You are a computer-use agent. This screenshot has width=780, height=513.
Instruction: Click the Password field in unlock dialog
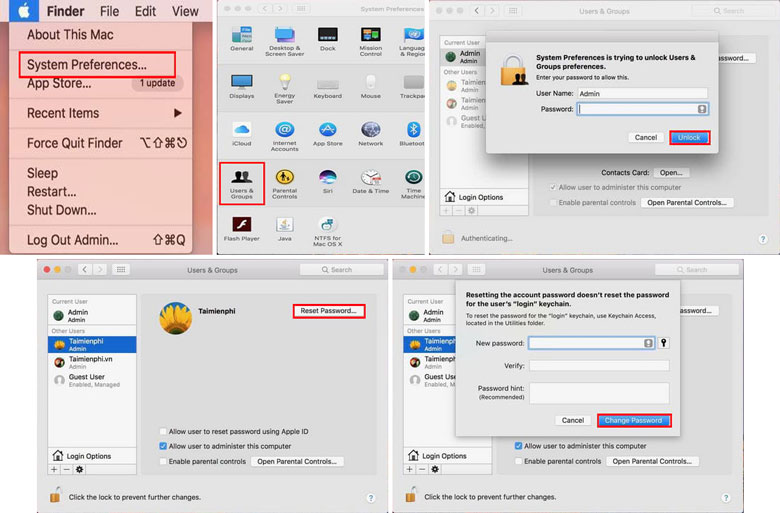coord(643,109)
